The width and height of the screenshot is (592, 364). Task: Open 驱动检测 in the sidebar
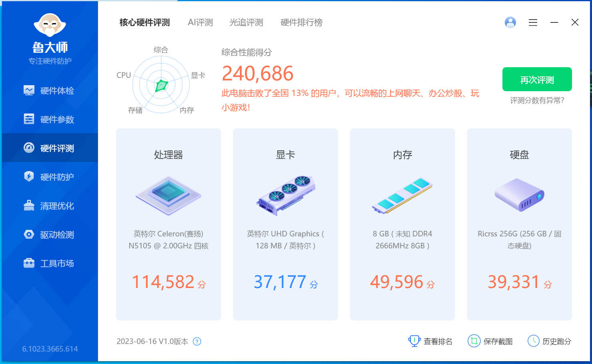50,234
